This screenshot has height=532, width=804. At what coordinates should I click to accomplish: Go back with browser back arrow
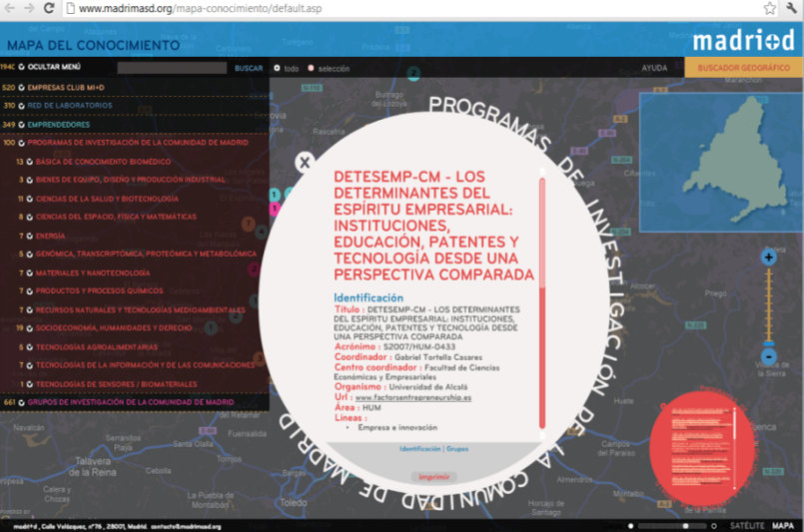click(10, 8)
